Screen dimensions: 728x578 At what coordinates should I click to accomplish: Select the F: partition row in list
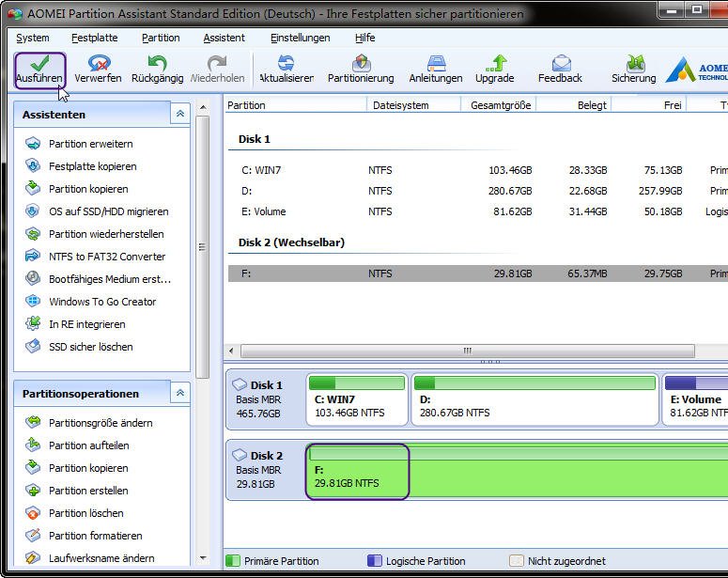point(478,273)
